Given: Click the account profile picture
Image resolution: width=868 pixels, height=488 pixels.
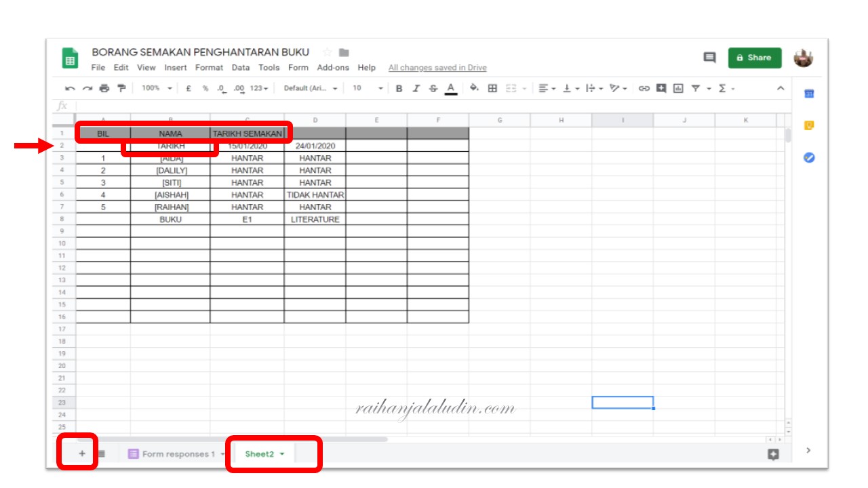Looking at the screenshot, I should click(x=804, y=58).
